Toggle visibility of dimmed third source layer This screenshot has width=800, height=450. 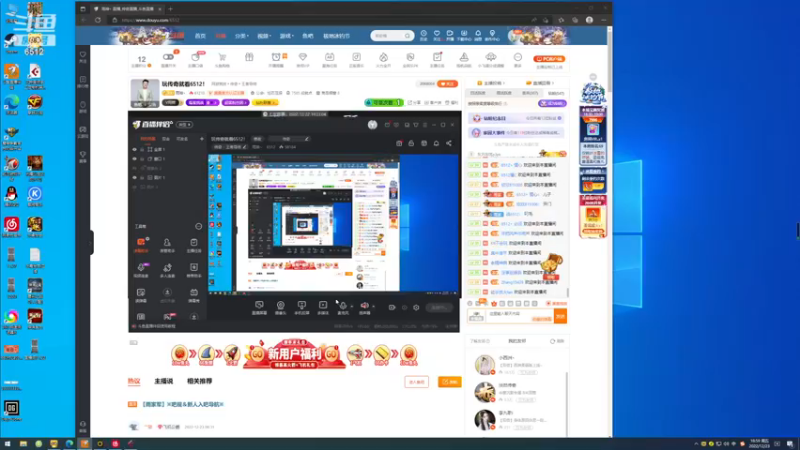coord(135,168)
